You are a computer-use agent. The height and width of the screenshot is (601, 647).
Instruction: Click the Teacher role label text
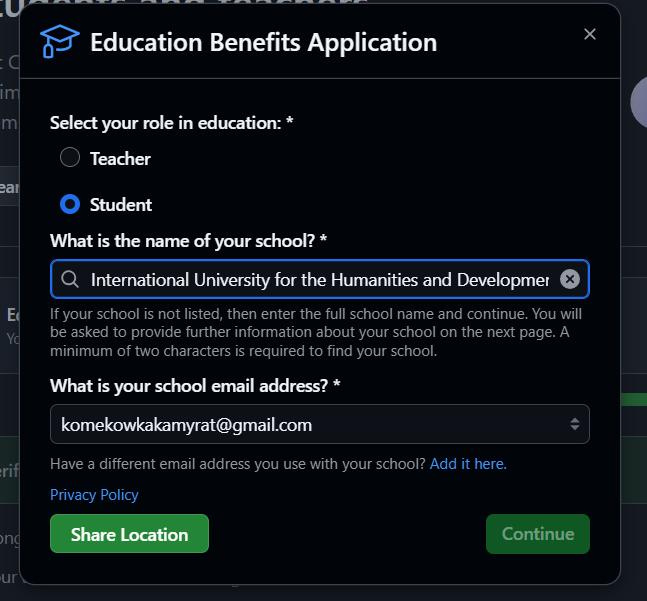point(120,158)
